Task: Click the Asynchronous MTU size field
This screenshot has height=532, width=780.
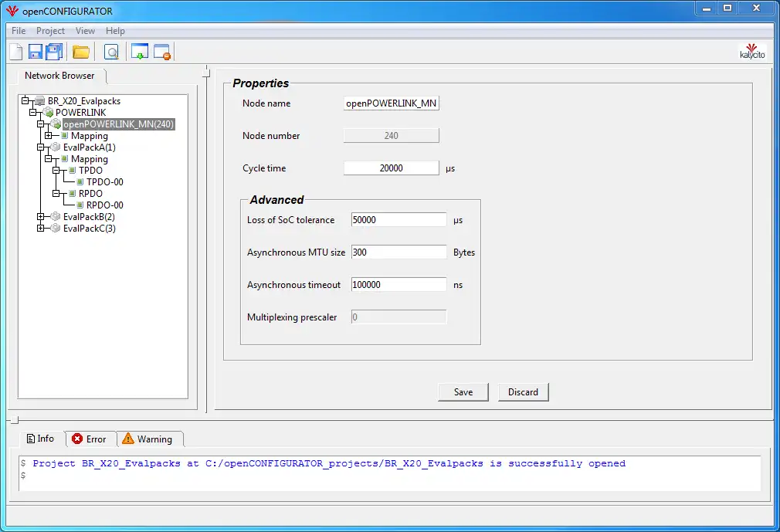Action: tap(398, 252)
